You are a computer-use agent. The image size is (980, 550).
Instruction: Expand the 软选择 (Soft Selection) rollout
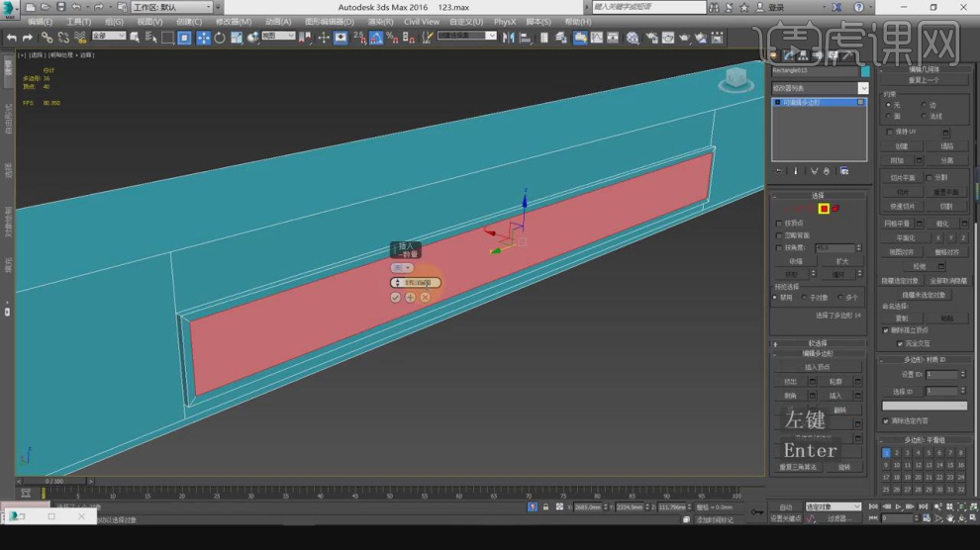pyautogui.click(x=818, y=343)
